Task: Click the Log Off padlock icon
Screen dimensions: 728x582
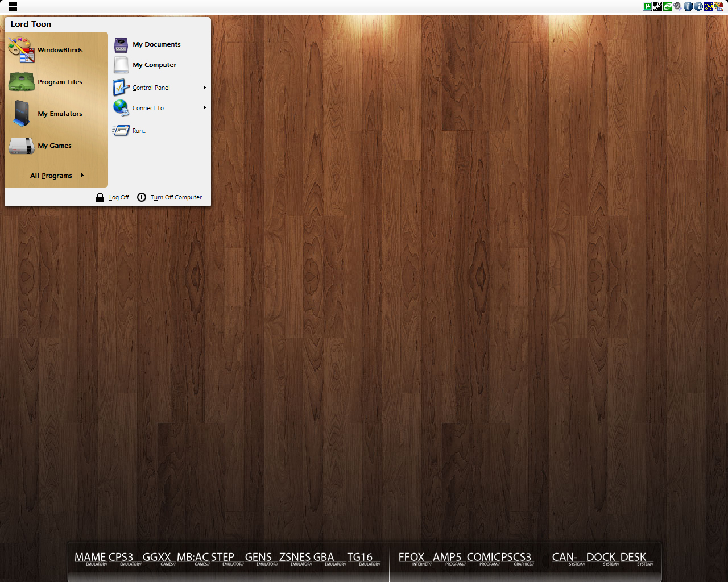Action: pos(100,197)
